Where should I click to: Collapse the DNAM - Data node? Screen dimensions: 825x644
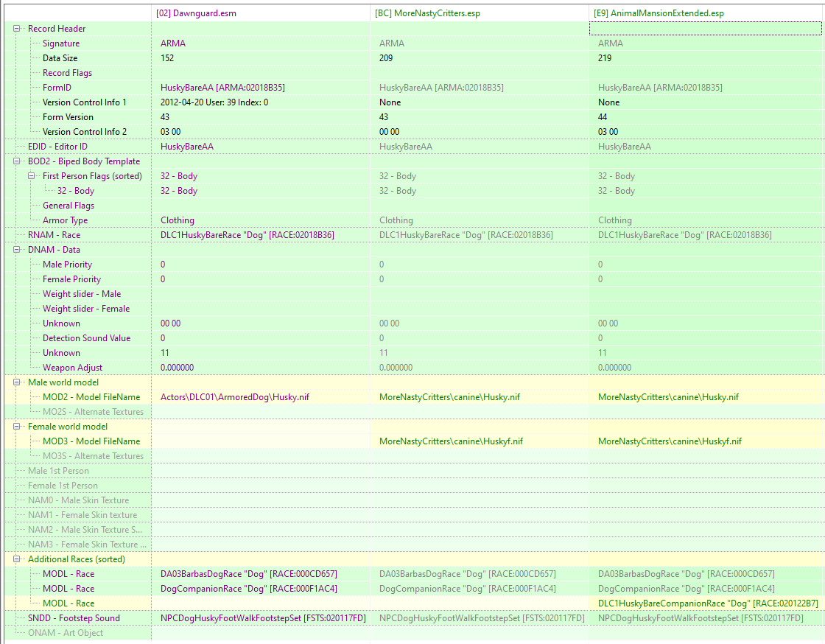16,250
